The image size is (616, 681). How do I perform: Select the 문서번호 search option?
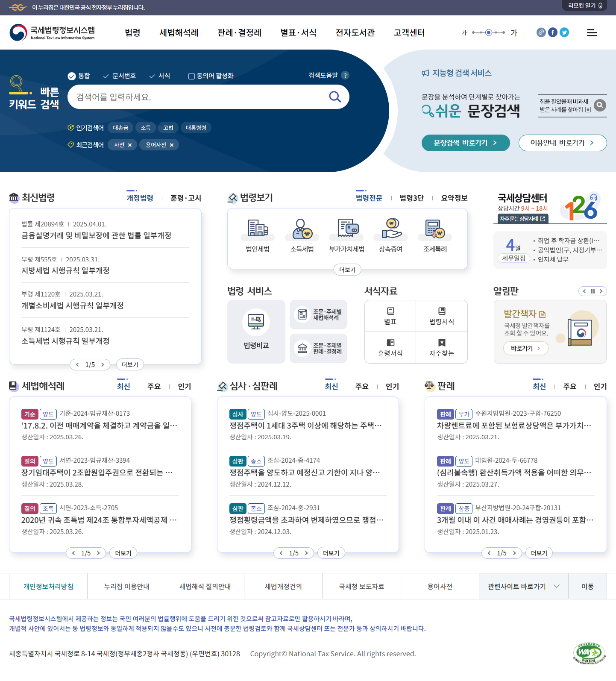(x=120, y=76)
